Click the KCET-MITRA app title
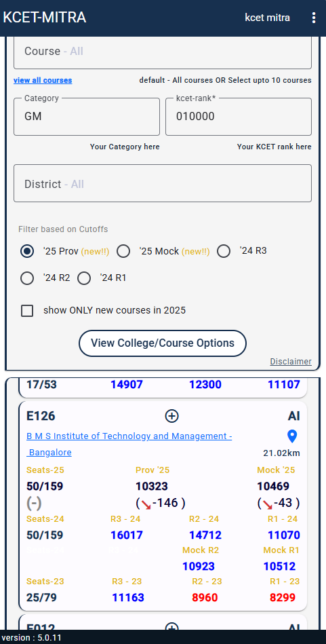Image resolution: width=326 pixels, height=644 pixels. tap(45, 18)
